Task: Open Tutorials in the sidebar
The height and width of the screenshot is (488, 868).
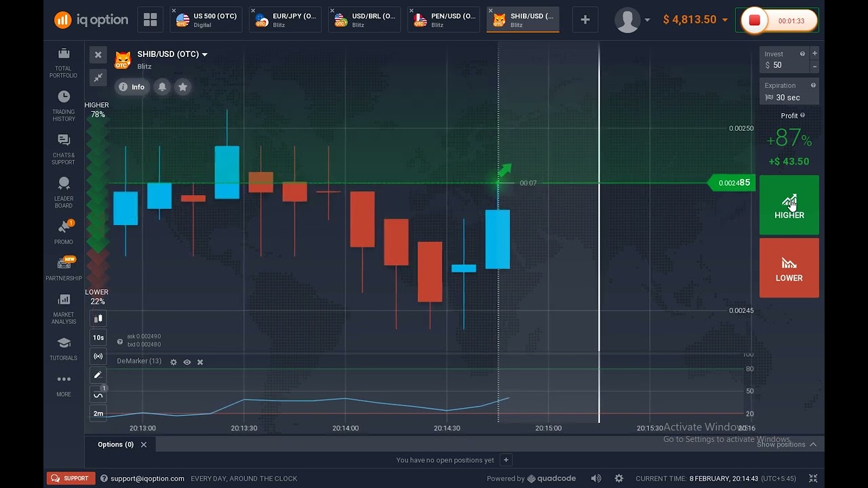Action: click(x=64, y=348)
